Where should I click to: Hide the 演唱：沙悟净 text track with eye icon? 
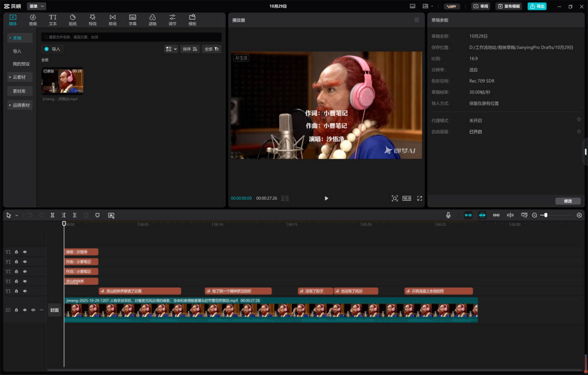(24, 252)
